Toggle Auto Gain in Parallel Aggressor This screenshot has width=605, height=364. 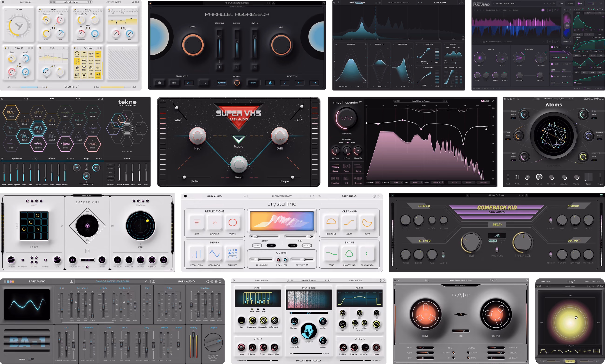[x=222, y=83]
